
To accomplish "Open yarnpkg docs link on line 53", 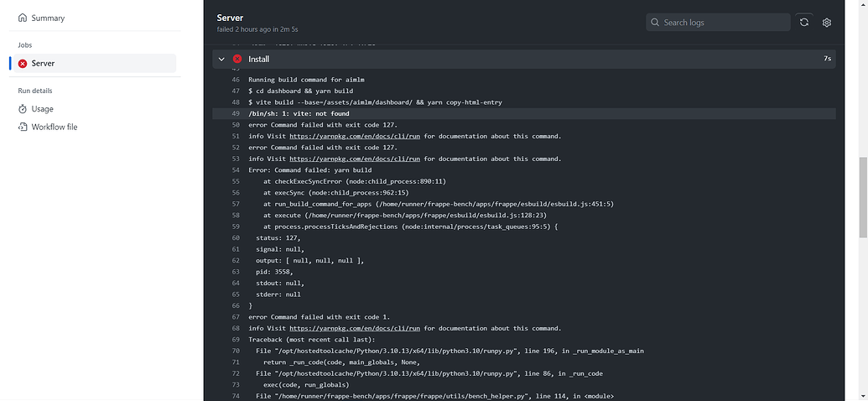I will tap(355, 159).
